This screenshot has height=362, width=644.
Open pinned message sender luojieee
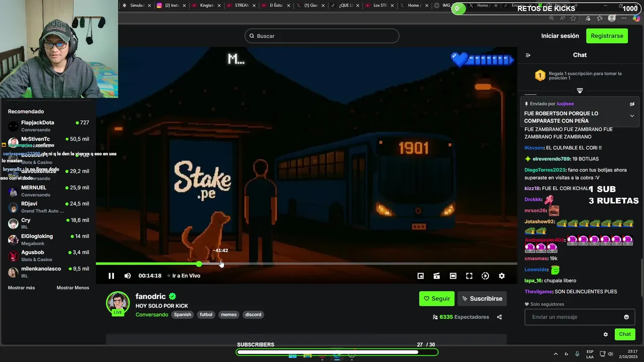click(565, 104)
